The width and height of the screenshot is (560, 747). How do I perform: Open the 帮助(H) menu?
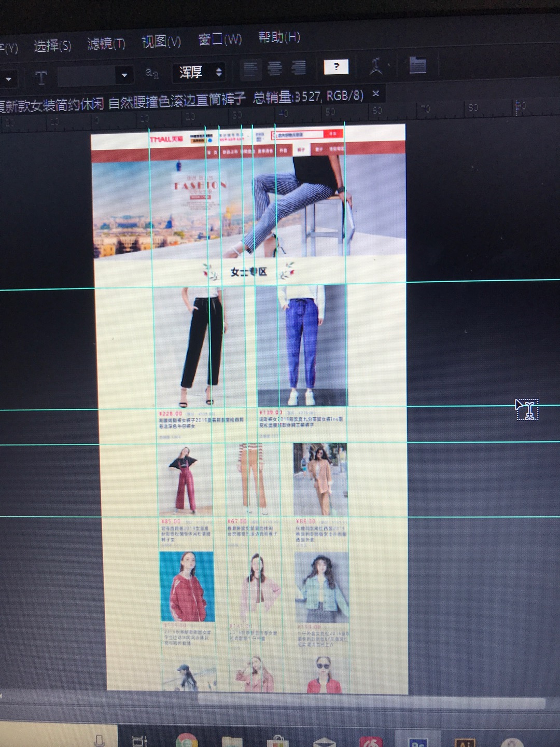tap(279, 37)
